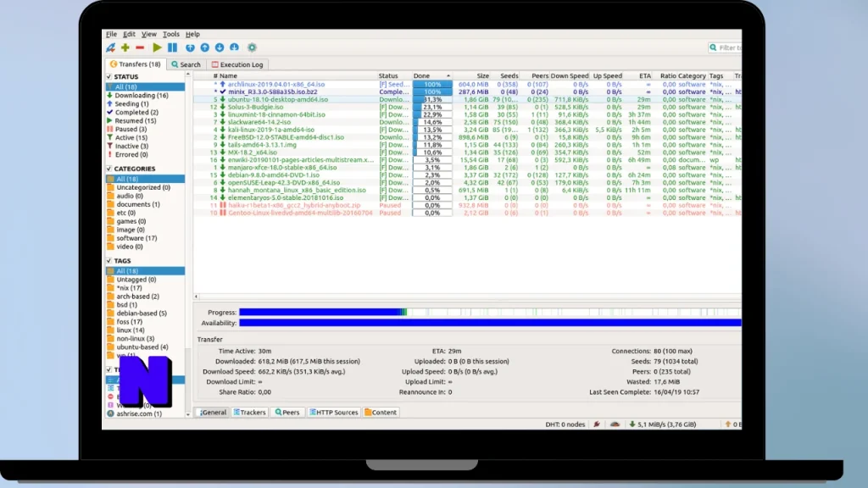Sort by the Size column header
The image size is (868, 488).
(482, 75)
